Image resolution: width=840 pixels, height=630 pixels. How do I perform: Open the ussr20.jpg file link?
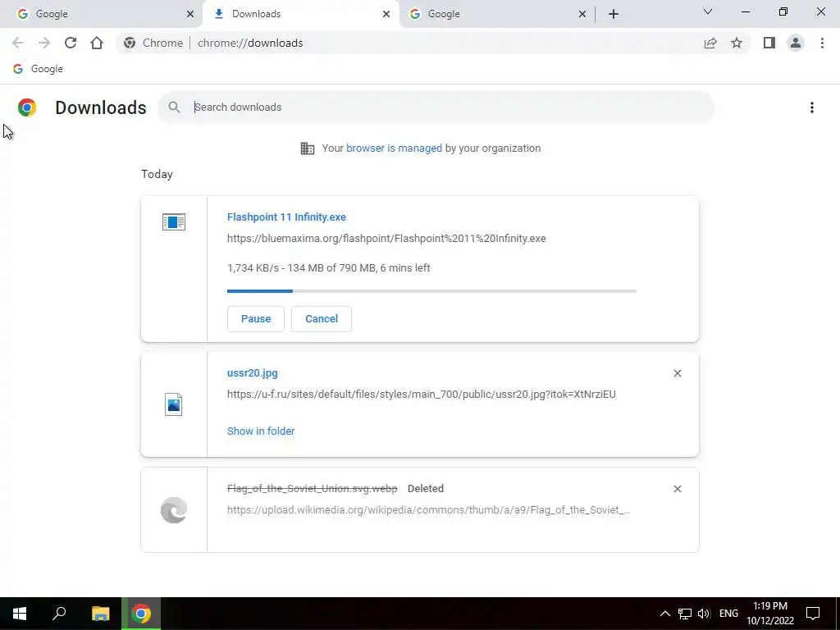pos(253,373)
